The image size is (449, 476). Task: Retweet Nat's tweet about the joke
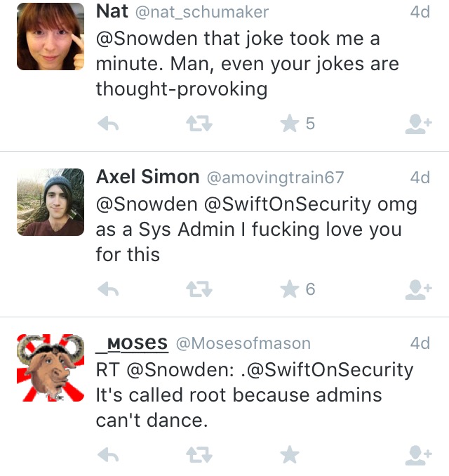click(x=199, y=124)
